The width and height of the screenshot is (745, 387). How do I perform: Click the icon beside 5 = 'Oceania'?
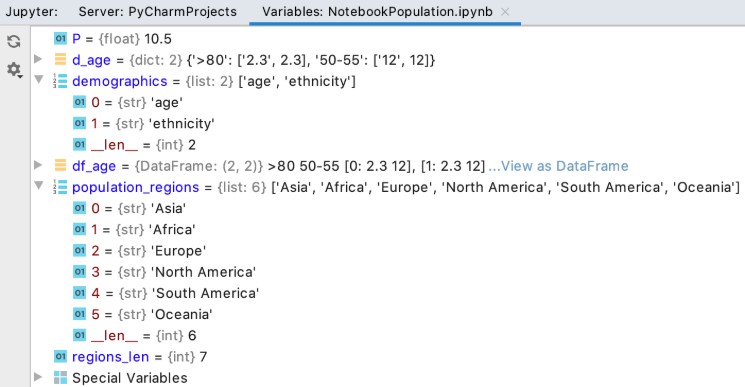79,314
